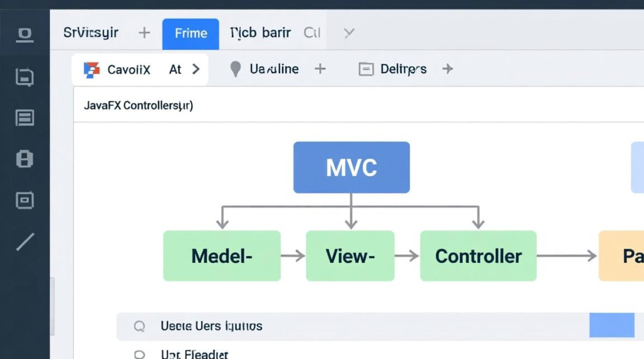
Task: Select the Controller node in the diagram
Action: click(478, 256)
